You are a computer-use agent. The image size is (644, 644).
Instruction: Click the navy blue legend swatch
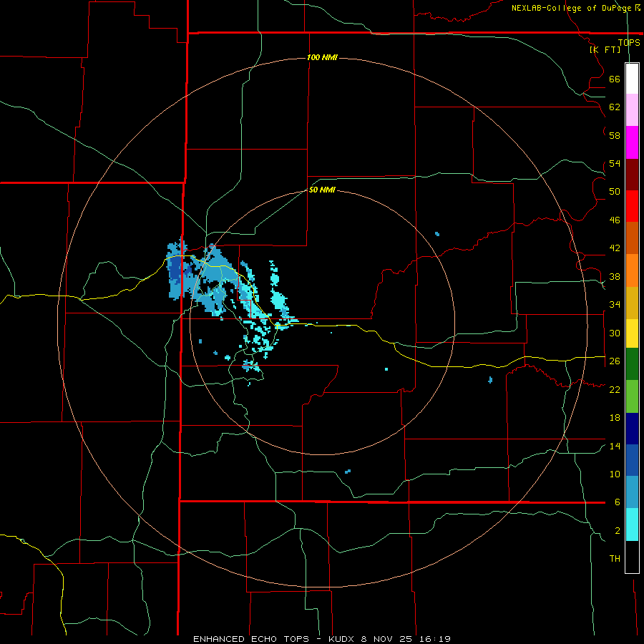[632, 429]
